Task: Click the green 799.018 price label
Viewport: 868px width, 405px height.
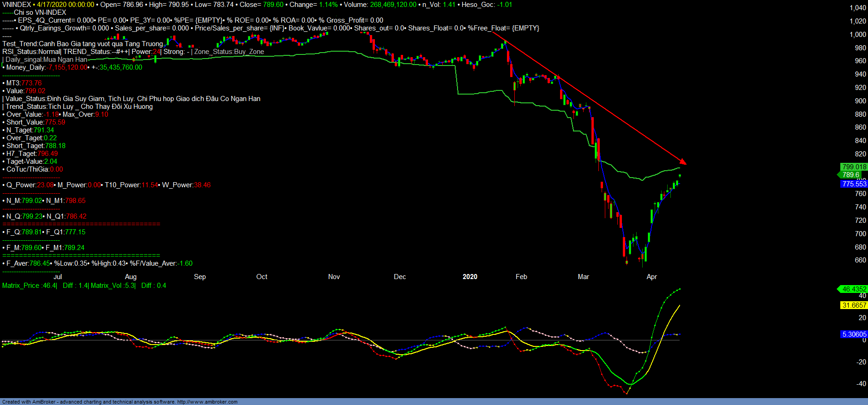Action: click(854, 167)
